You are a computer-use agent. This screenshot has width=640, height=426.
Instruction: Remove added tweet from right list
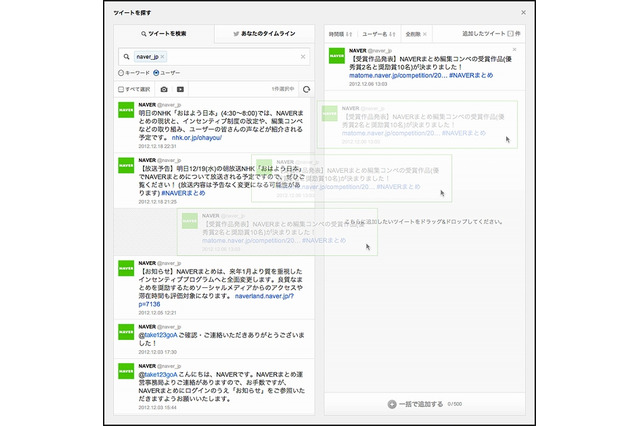coord(514,49)
